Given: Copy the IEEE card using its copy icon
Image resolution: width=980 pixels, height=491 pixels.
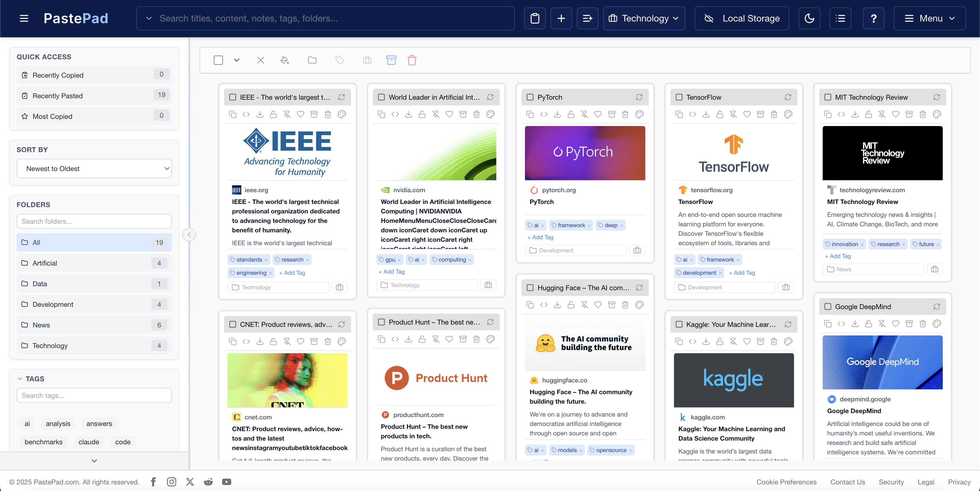Looking at the screenshot, I should [232, 114].
